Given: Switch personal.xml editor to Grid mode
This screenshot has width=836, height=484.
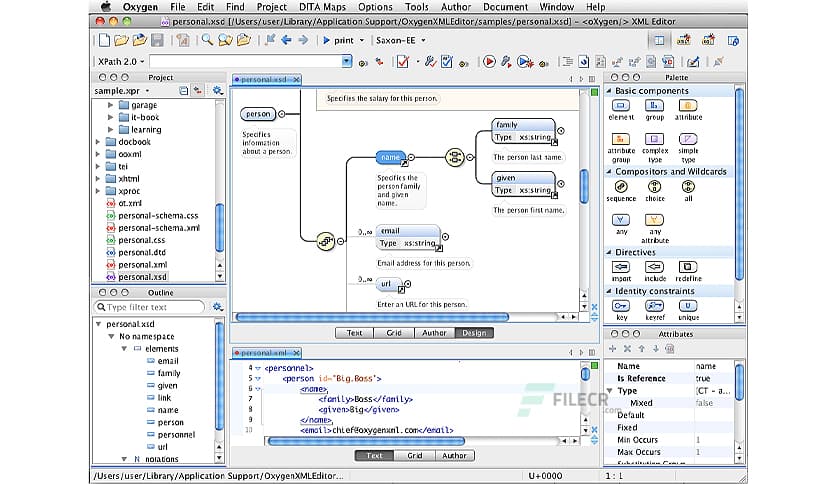Looking at the screenshot, I should 414,456.
